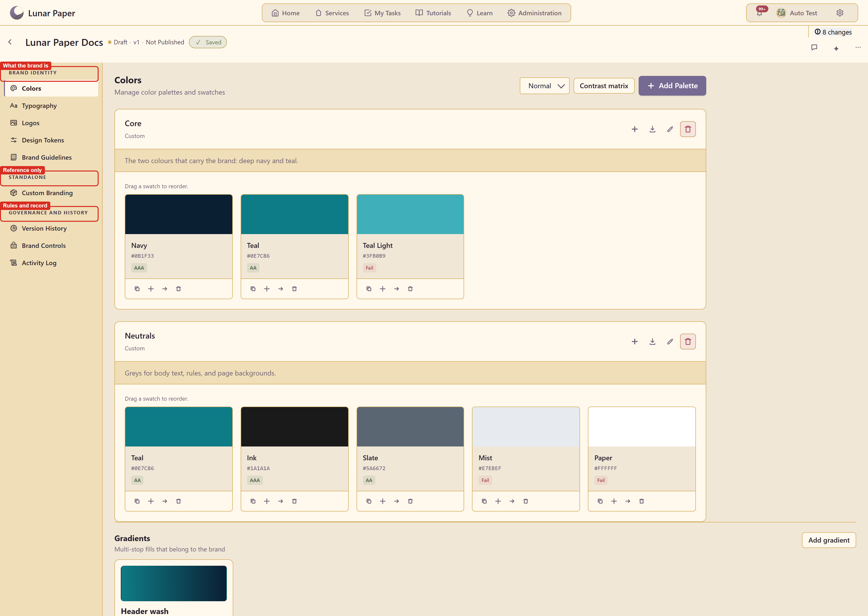Open the Tutorials menu item
This screenshot has width=868, height=616.
click(x=433, y=13)
